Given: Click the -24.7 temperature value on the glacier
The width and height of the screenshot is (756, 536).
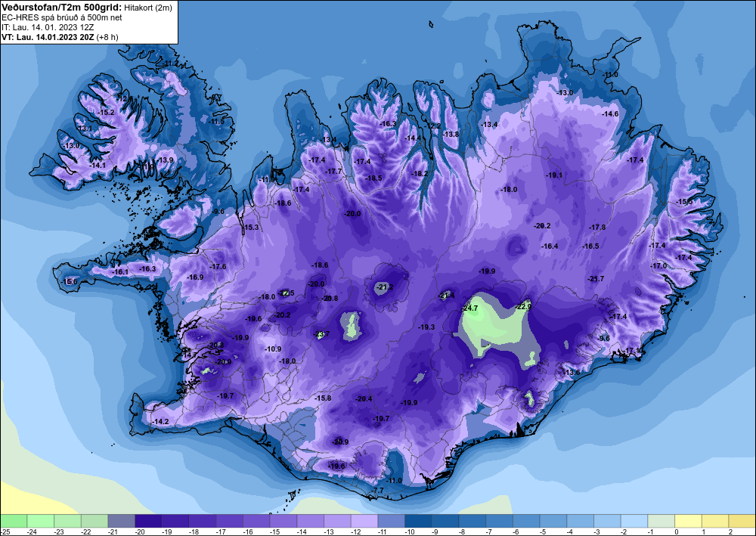Looking at the screenshot, I should tap(469, 308).
